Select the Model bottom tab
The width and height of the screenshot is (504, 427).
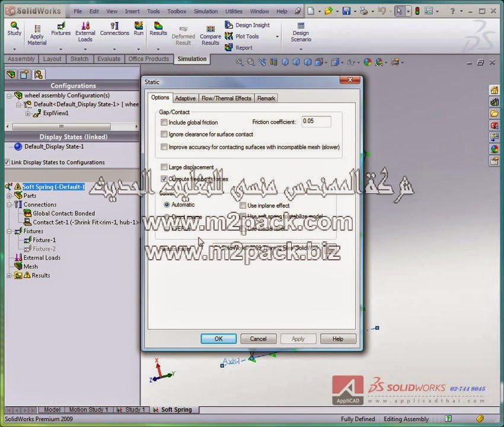click(x=52, y=410)
